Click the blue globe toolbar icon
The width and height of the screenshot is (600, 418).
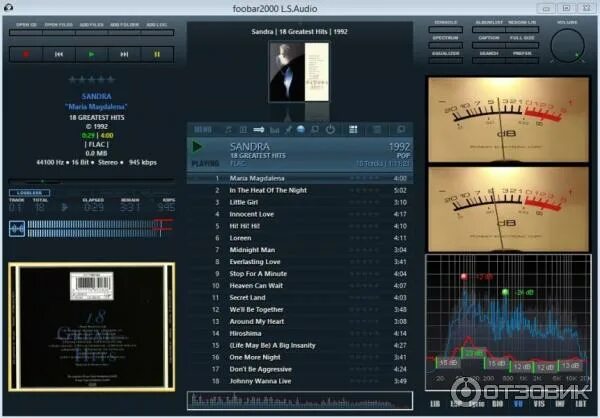pyautogui.click(x=301, y=130)
